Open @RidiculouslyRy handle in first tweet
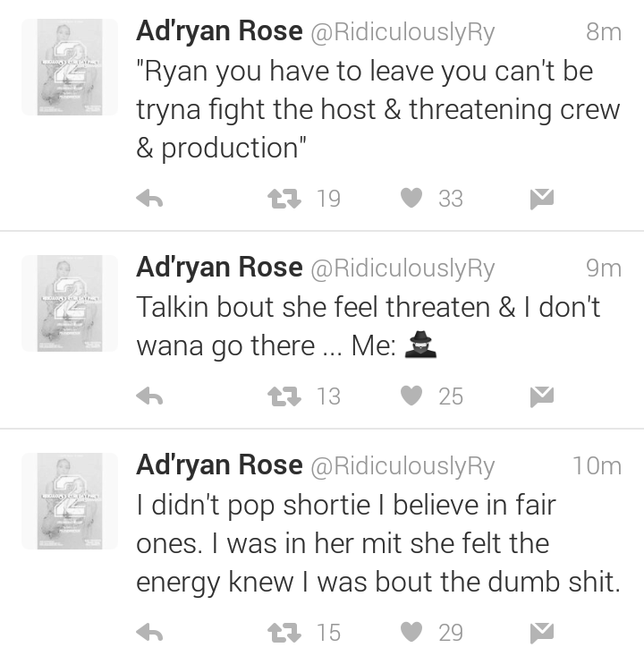The height and width of the screenshot is (656, 644). 402,32
